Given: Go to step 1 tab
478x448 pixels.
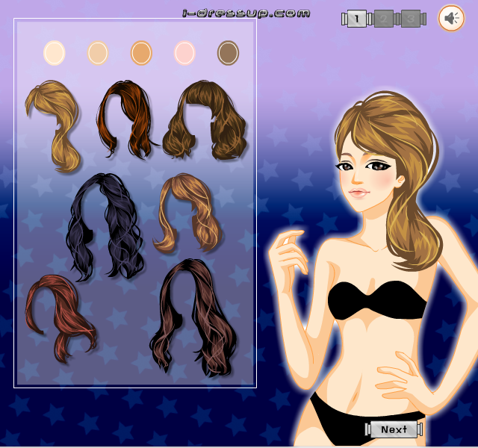Looking at the screenshot, I should [356, 19].
